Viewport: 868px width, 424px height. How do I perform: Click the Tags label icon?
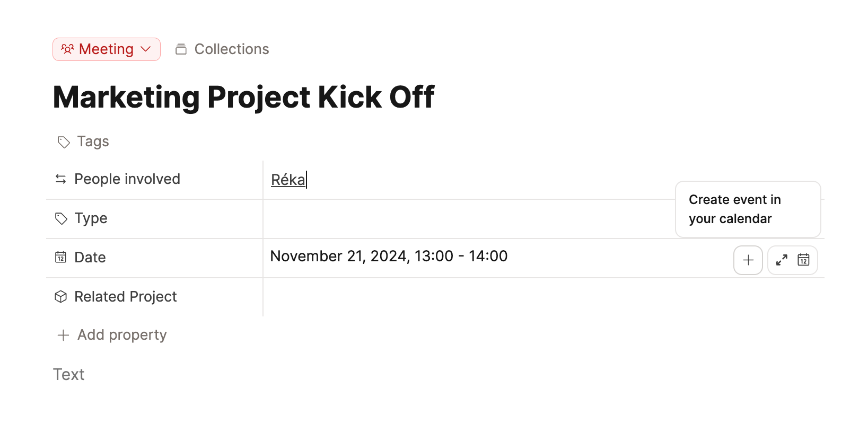click(63, 142)
